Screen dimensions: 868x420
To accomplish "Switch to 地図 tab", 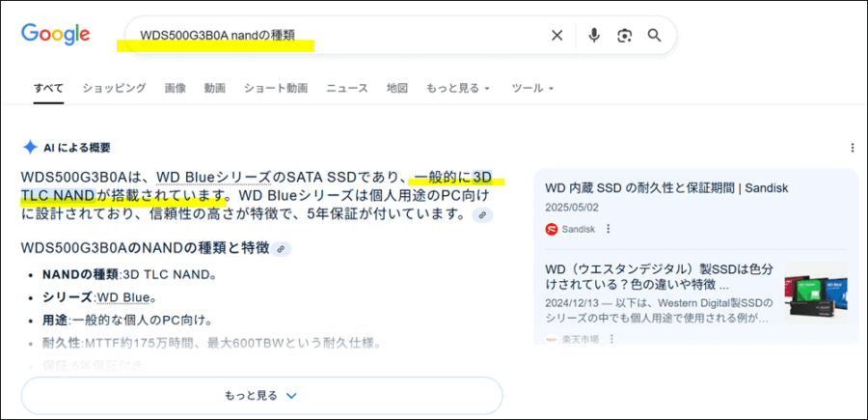I will (397, 88).
